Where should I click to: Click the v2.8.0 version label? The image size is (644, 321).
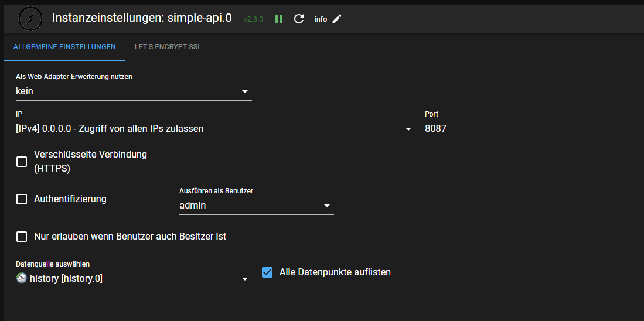[x=253, y=19]
